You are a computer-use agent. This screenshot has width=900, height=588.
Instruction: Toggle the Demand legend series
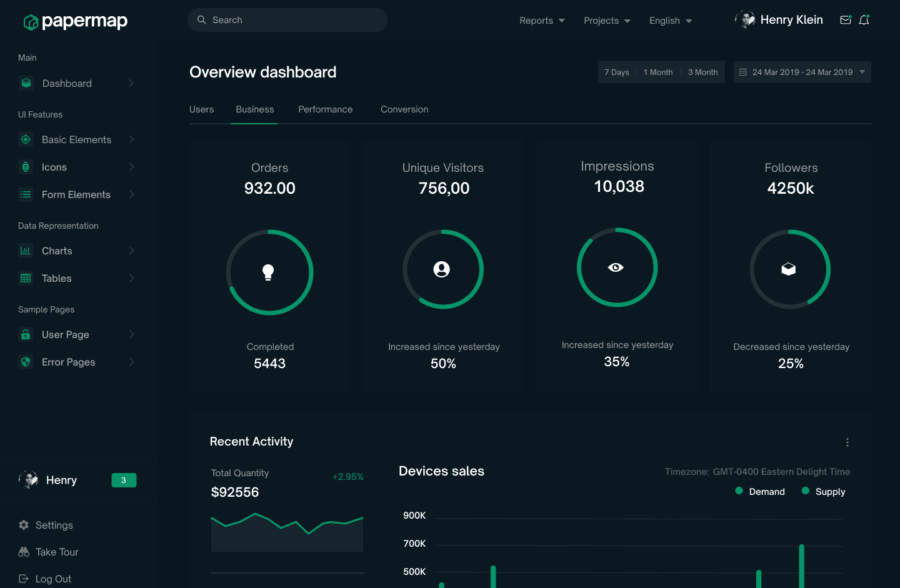coord(760,492)
